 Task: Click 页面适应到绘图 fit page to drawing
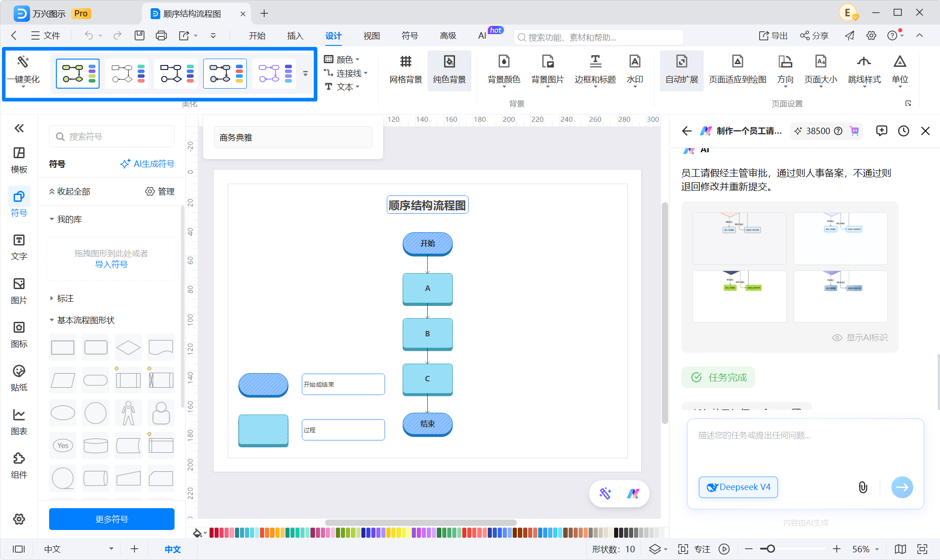[737, 70]
